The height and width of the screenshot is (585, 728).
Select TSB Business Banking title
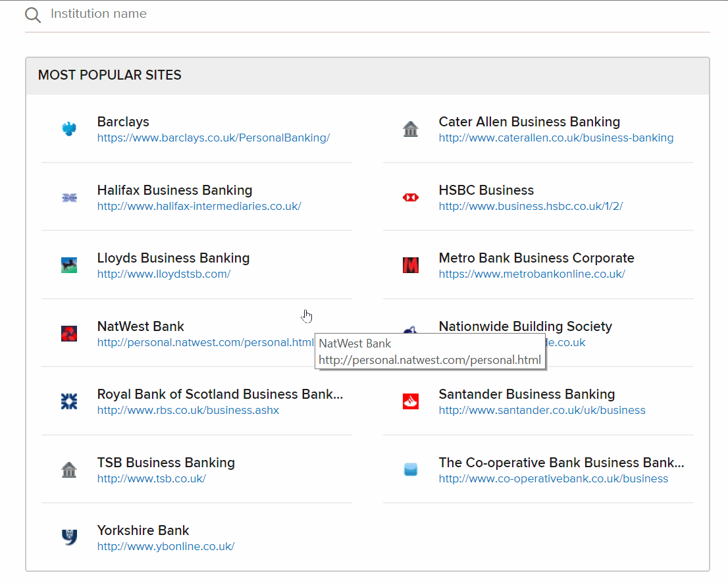point(166,463)
